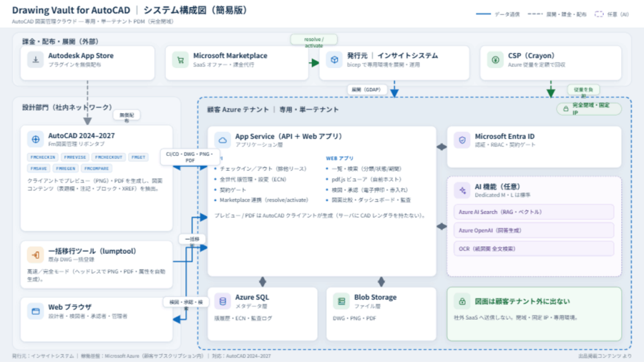
Task: Open the Azure OpenAI item in AI 機能
Action: click(x=533, y=230)
